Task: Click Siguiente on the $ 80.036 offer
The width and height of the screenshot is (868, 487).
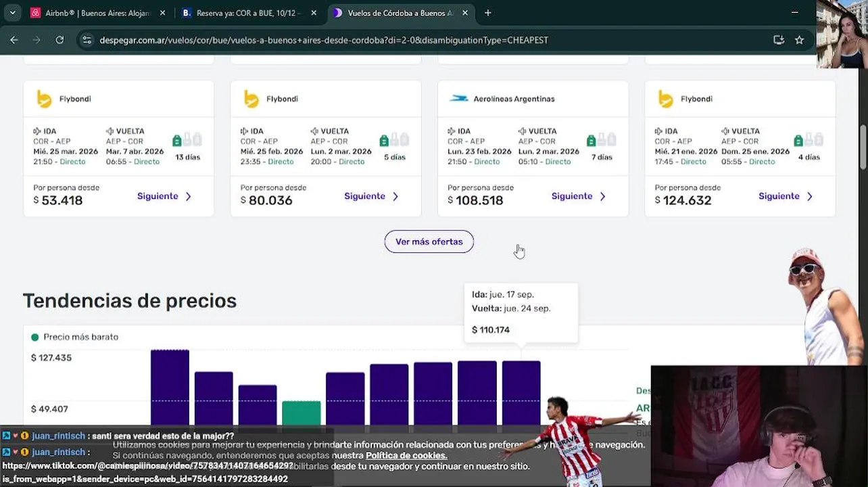Action: (x=372, y=196)
